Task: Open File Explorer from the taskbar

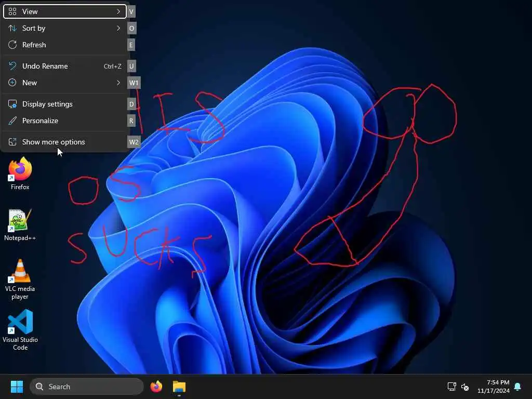Action: (x=179, y=387)
